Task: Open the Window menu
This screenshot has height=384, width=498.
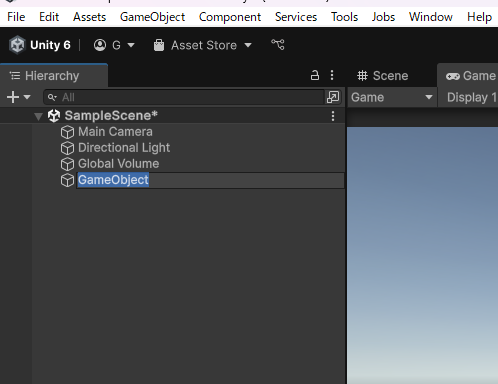Action: (x=431, y=17)
